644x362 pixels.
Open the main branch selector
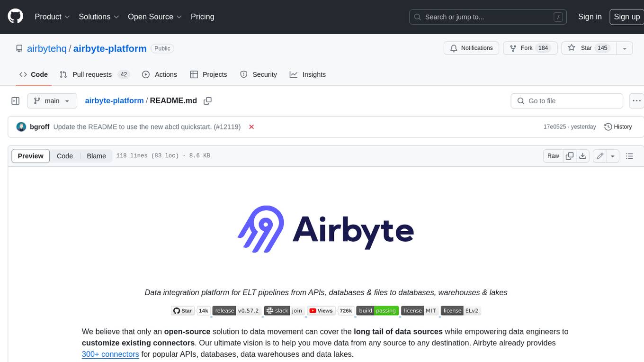click(52, 101)
